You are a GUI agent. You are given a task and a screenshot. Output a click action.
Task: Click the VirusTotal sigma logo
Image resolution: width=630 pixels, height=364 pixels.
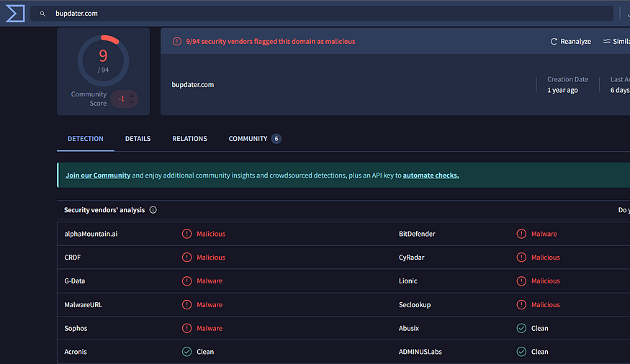(15, 13)
